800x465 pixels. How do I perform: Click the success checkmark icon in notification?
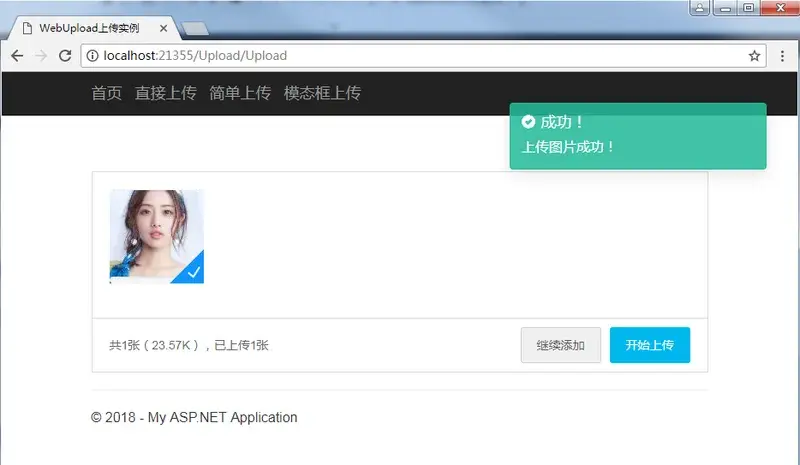coord(528,122)
